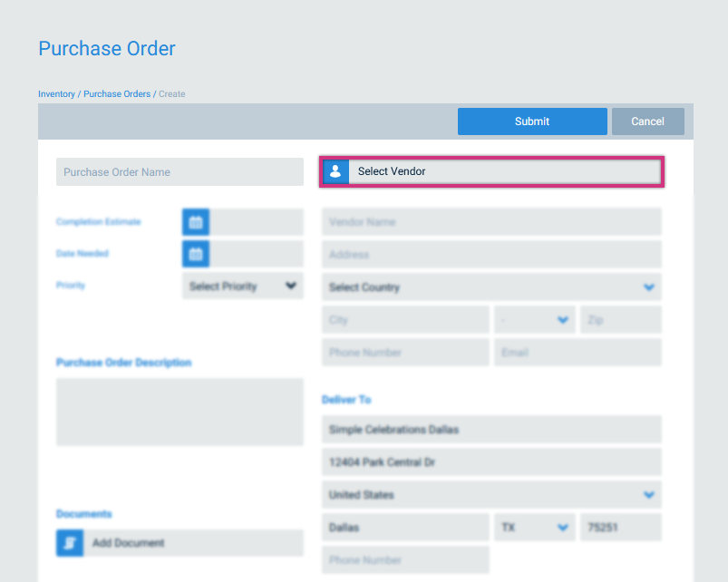
Task: Click the Simple Celebrations Dallas field
Action: (x=491, y=429)
